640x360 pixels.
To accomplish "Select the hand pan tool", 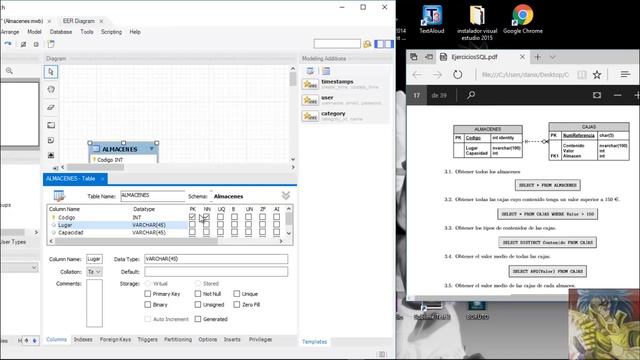I will [x=51, y=89].
